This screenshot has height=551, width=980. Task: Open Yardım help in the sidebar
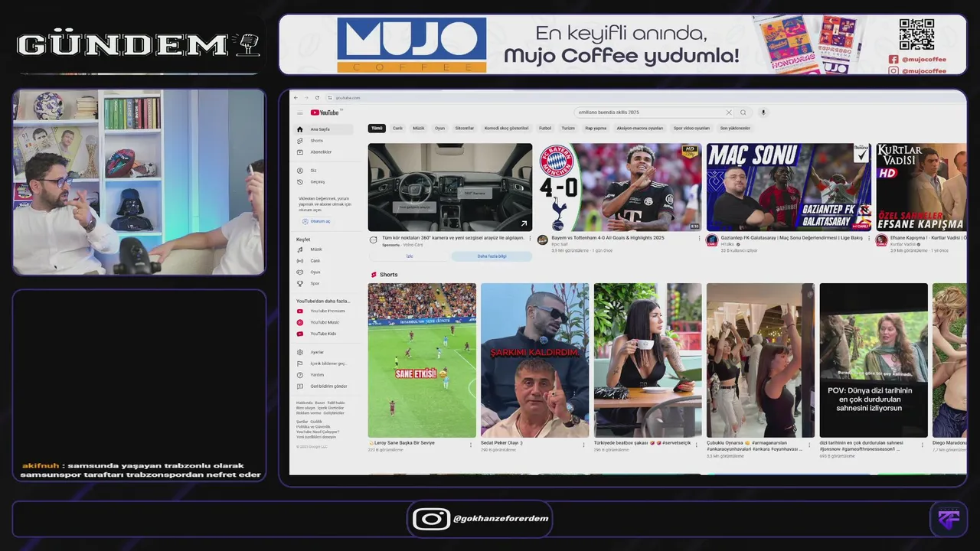pyautogui.click(x=325, y=375)
